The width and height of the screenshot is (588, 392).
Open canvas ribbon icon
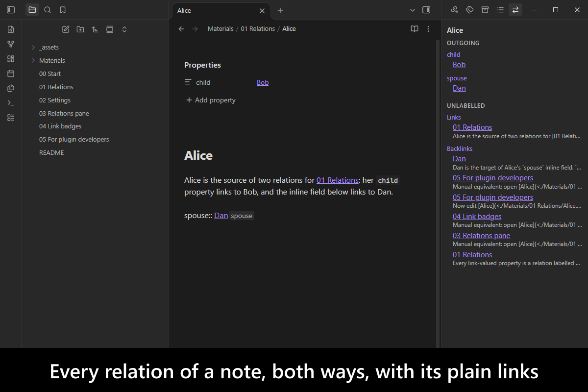[x=11, y=59]
